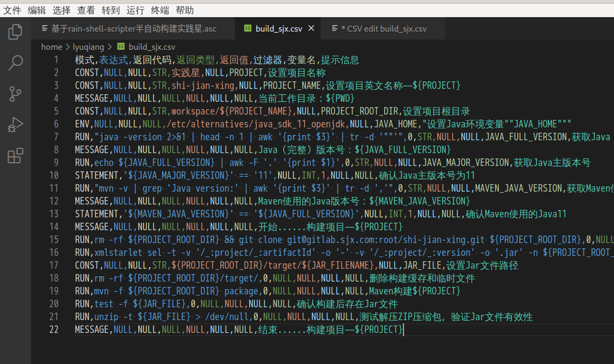
Task: Open the 帮助 menu
Action: [184, 10]
